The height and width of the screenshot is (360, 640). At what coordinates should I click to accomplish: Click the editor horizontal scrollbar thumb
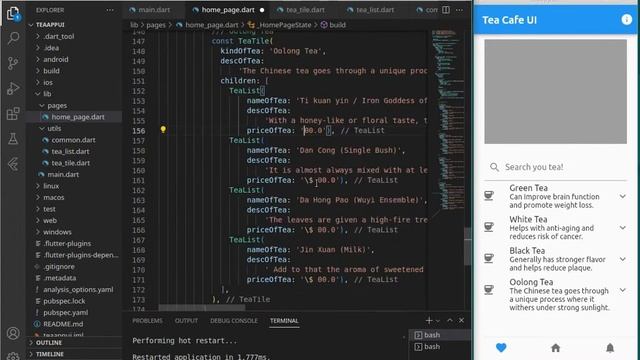coord(202,307)
